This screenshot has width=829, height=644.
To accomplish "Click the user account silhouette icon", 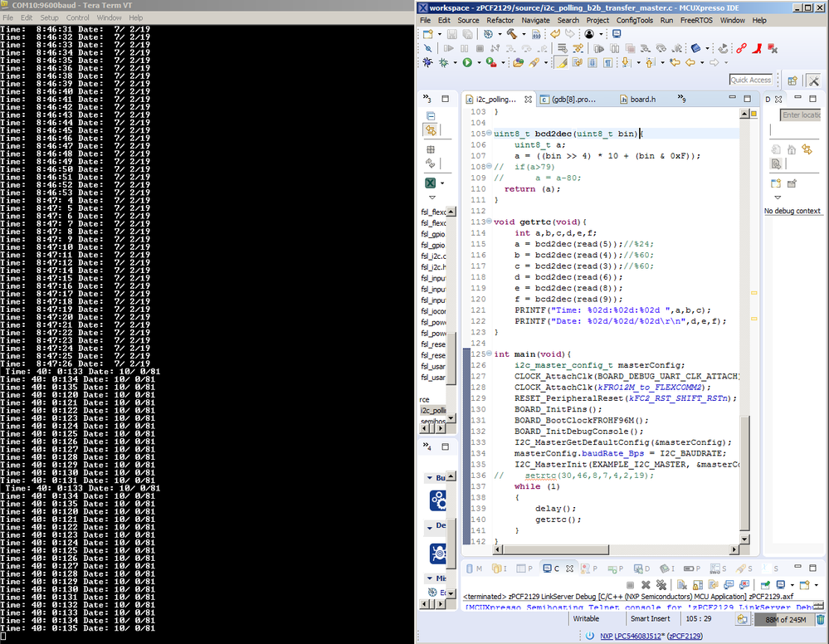I will click(x=589, y=34).
